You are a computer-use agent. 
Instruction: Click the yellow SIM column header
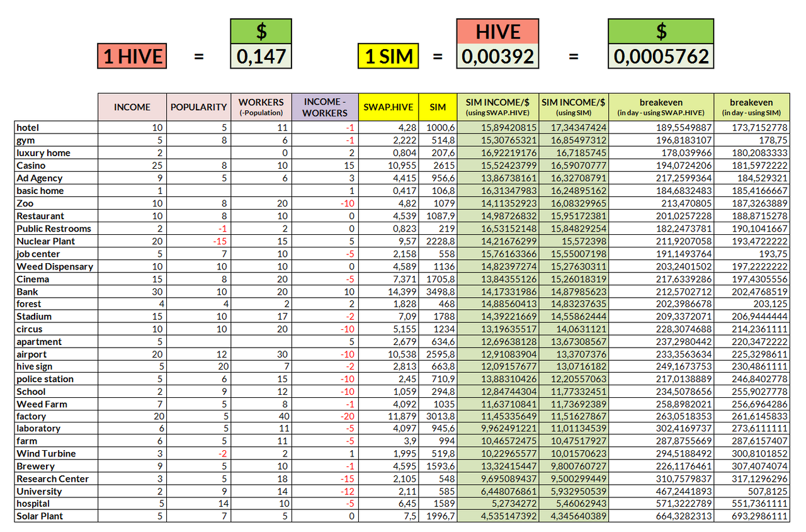pyautogui.click(x=438, y=107)
